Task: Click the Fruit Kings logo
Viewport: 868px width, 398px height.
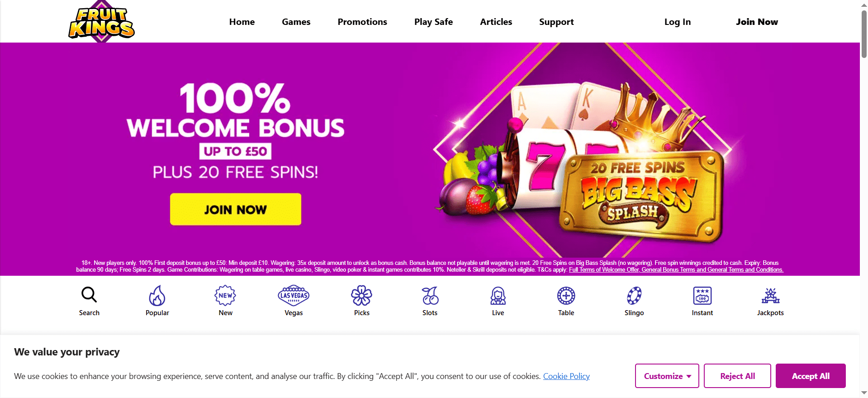Action: click(102, 22)
